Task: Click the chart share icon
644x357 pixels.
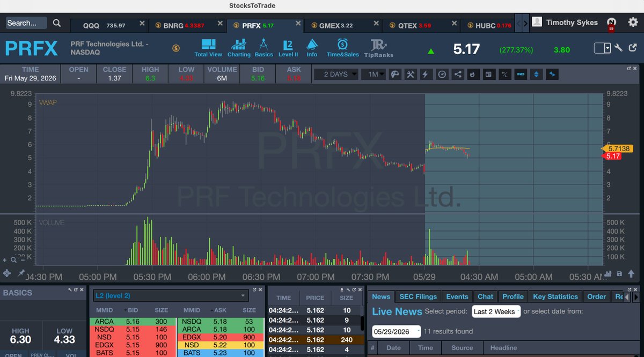Action: pyautogui.click(x=457, y=75)
